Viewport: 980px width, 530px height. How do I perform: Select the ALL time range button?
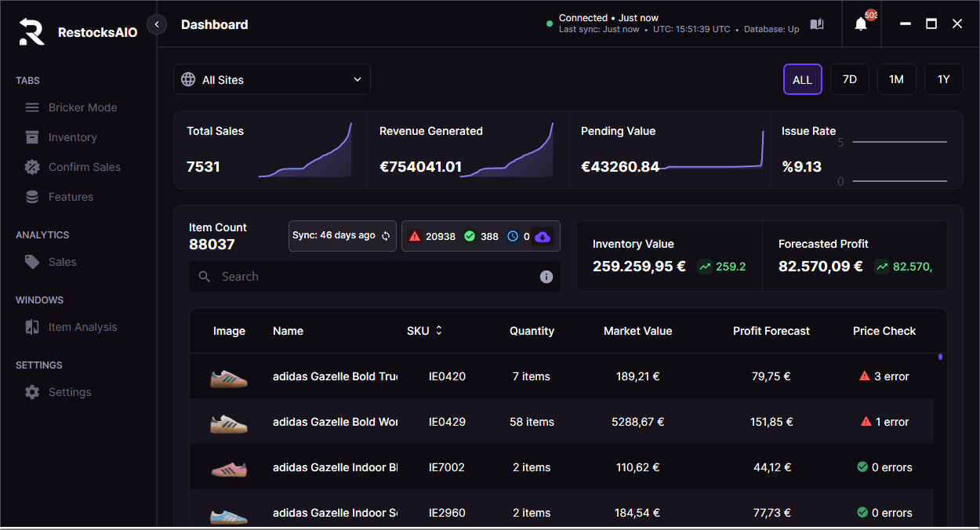[803, 79]
